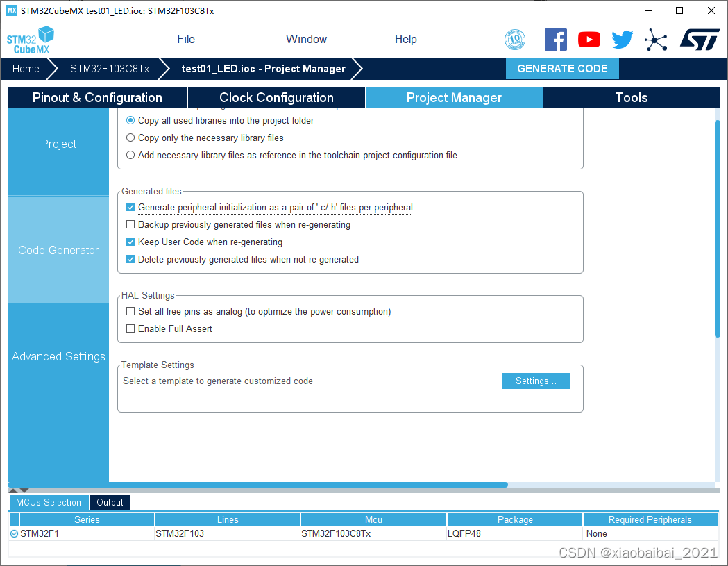
Task: Click the STM32CubeMX logo icon
Action: pyautogui.click(x=30, y=40)
